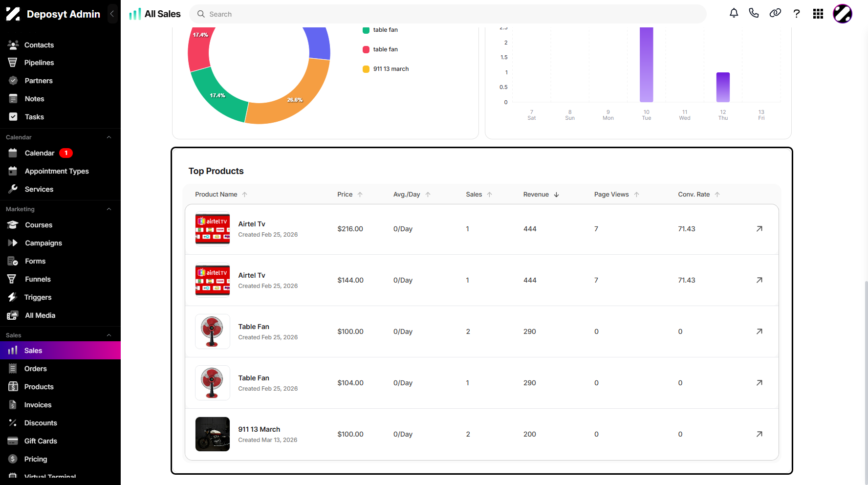The width and height of the screenshot is (868, 485).
Task: Click the All Sales bar chart icon
Action: click(x=135, y=14)
